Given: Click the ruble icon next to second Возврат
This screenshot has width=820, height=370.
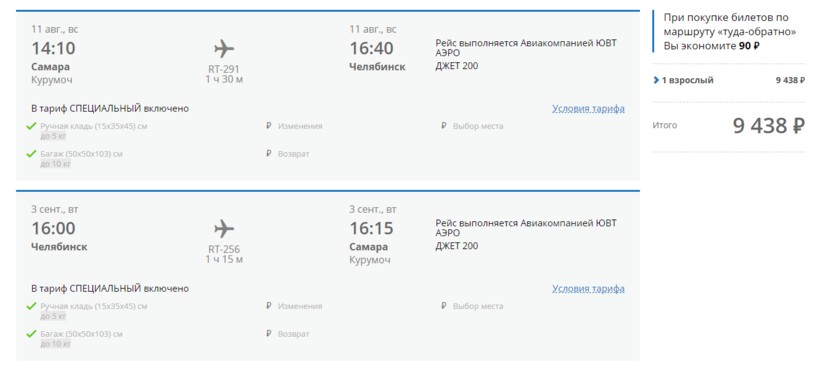Looking at the screenshot, I should tap(269, 334).
